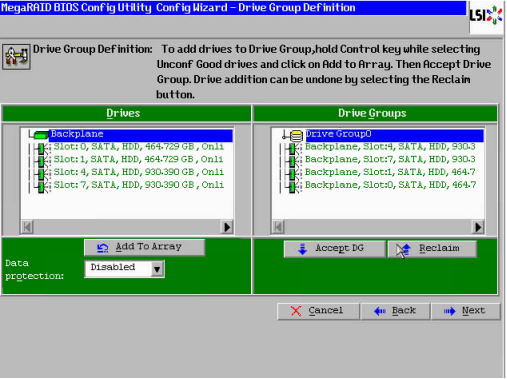Click the Drives panel header
This screenshot has width=507, height=379.
(x=126, y=113)
